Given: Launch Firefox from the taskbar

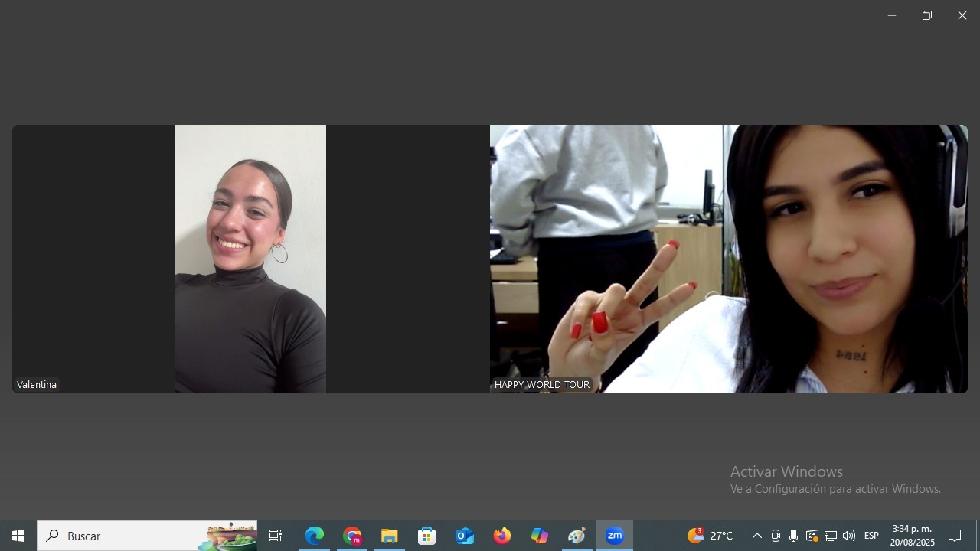Looking at the screenshot, I should [x=502, y=536].
